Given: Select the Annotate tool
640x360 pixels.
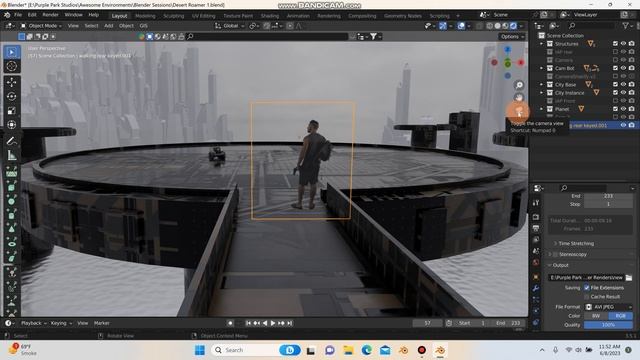Looking at the screenshot, I should (12, 141).
